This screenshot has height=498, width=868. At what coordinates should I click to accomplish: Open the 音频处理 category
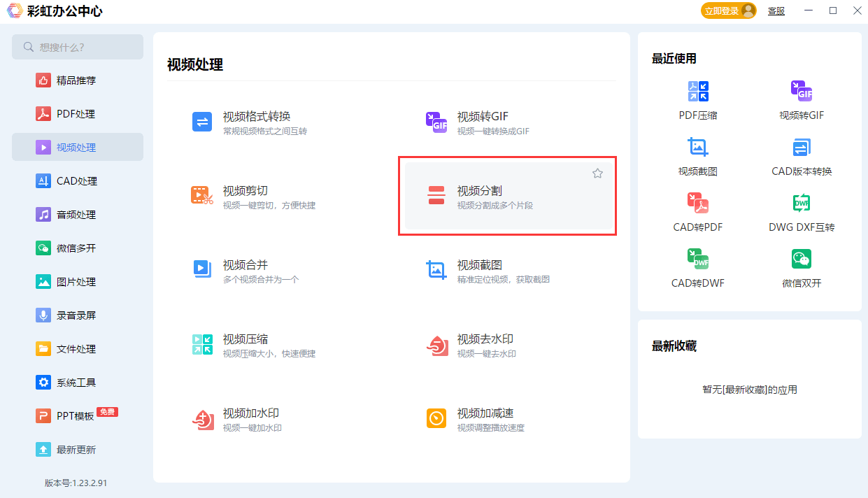pyautogui.click(x=77, y=214)
